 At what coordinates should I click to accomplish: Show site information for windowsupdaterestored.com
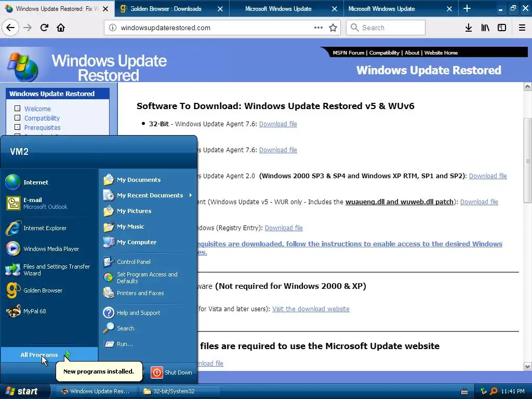pos(113,28)
